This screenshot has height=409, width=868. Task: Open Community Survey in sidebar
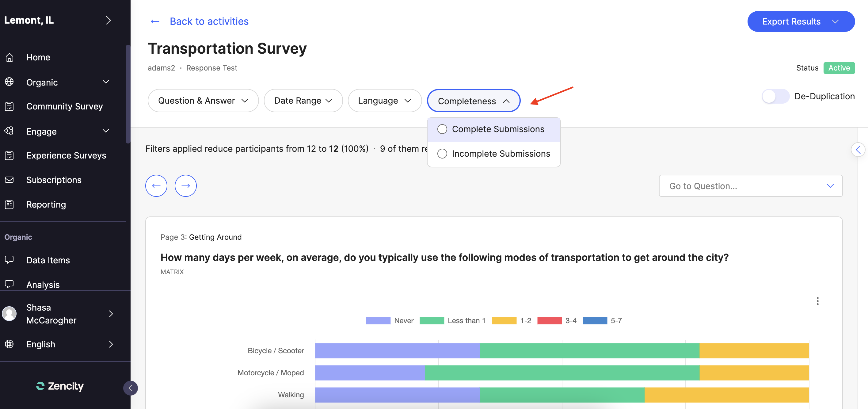pyautogui.click(x=64, y=106)
